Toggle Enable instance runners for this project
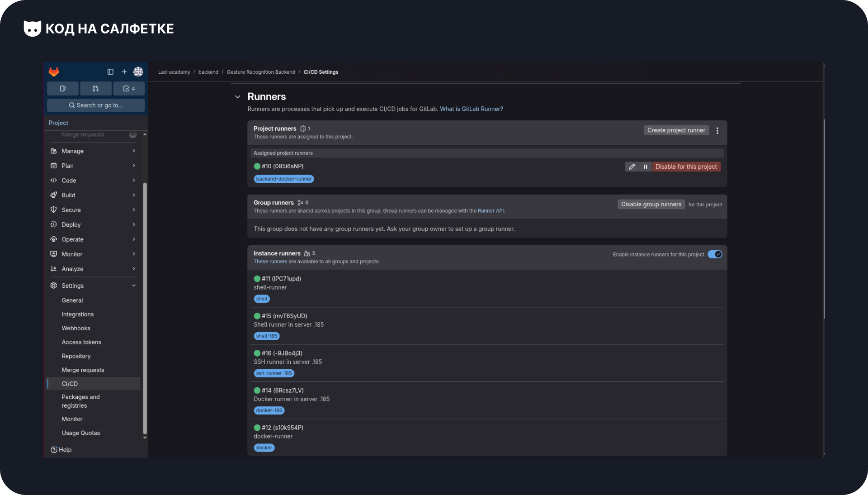868x495 pixels. [715, 254]
